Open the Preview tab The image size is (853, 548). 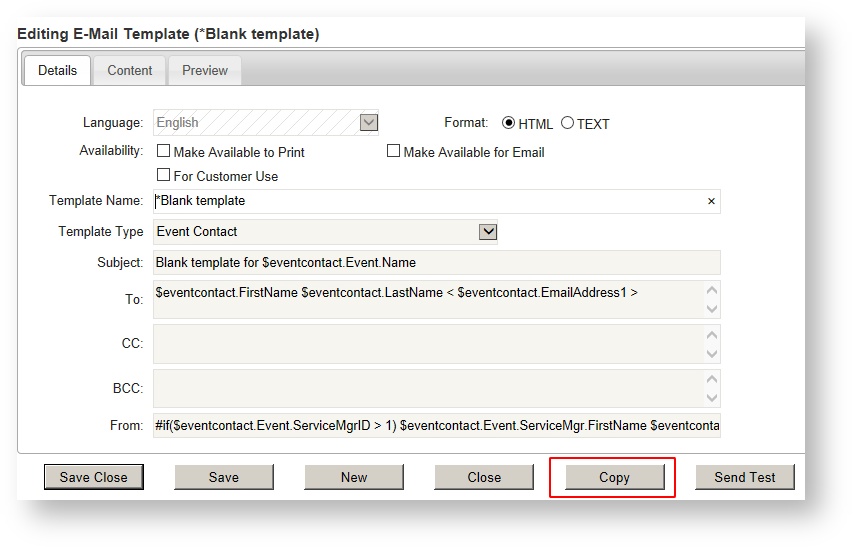tap(204, 71)
